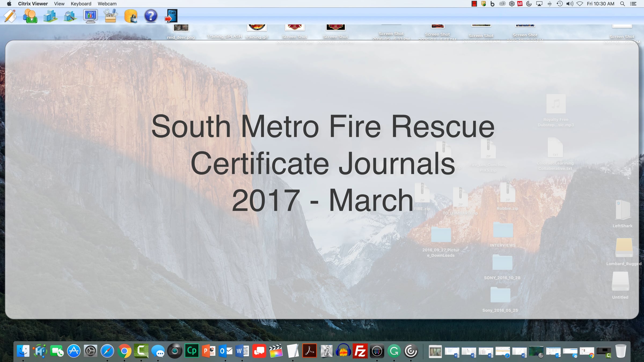
Task: Click the toolbox with wrenches icon
Action: click(111, 16)
